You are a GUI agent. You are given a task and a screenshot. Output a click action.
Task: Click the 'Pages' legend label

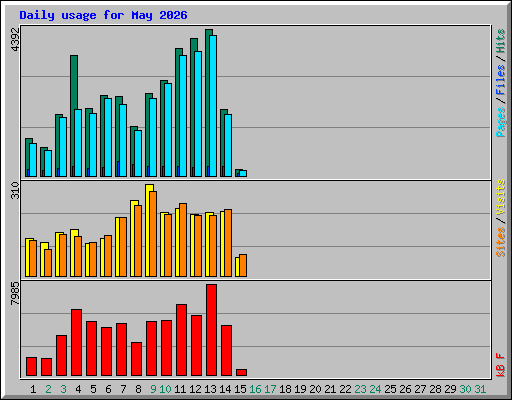(500, 122)
